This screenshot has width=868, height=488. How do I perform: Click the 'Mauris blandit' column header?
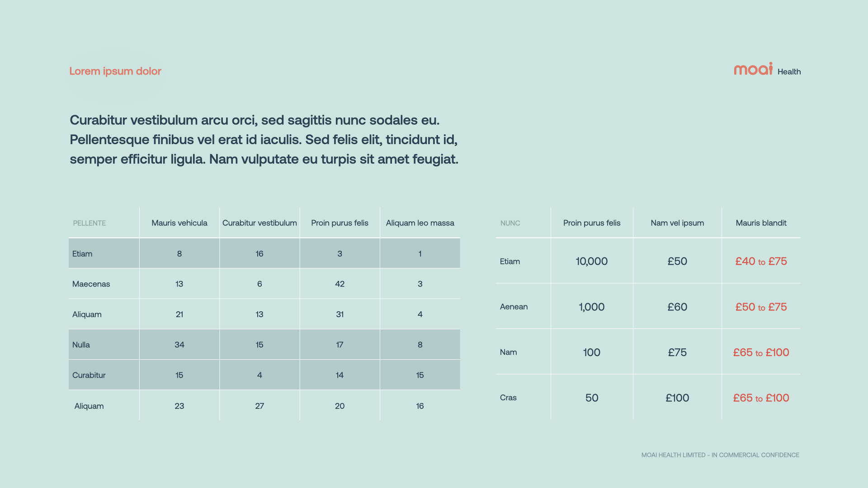tap(761, 223)
